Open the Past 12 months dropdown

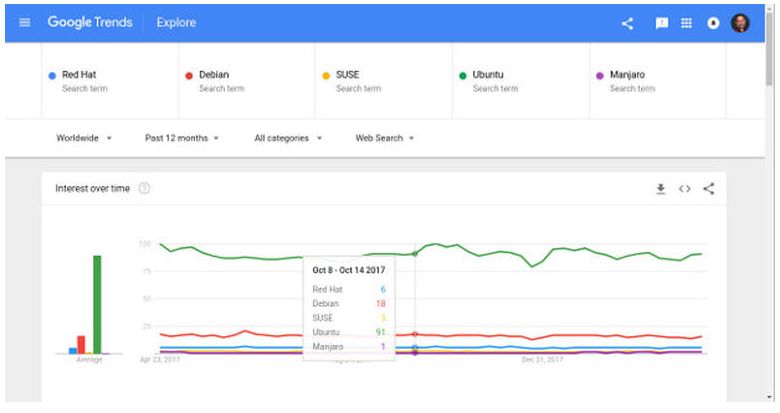coord(182,138)
